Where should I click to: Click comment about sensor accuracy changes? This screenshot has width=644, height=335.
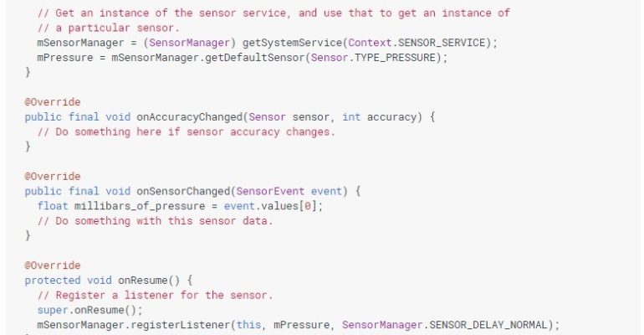coord(186,132)
